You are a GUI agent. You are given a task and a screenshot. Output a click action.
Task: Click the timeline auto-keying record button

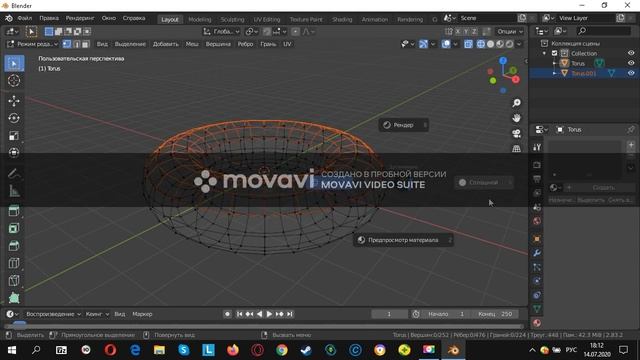[x=227, y=314]
